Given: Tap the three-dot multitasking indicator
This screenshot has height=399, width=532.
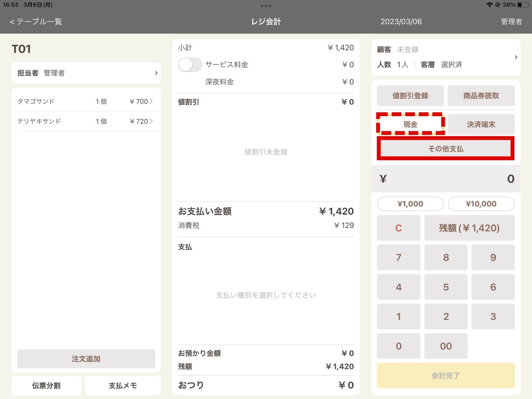Looking at the screenshot, I should click(266, 6).
